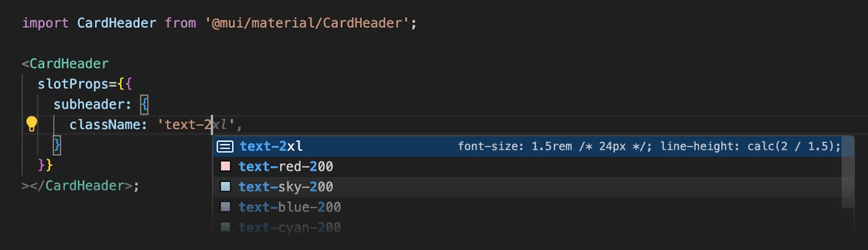
Task: Choose the text-red-200 suggestion
Action: click(x=286, y=166)
